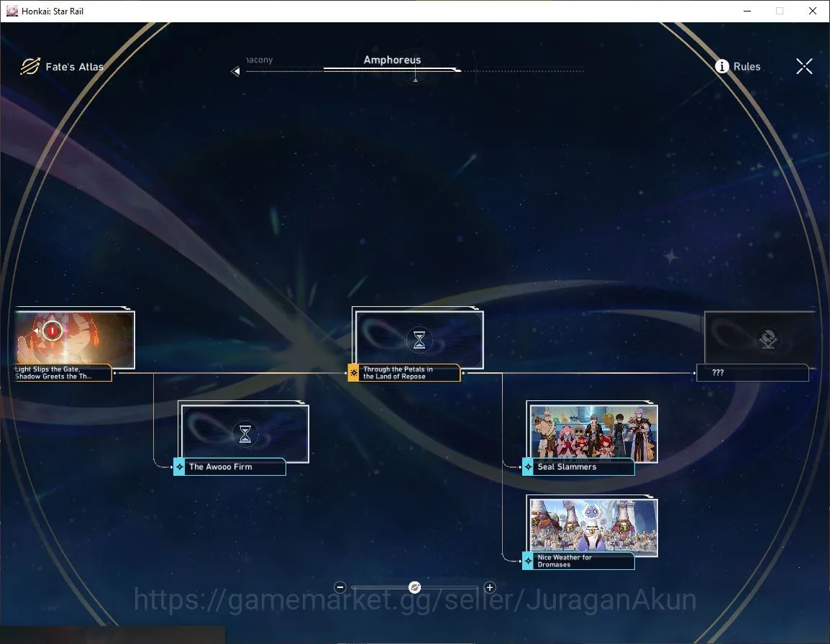Select Nice Weather for Dromases label
Viewport: 830px width, 644px height.
coord(584,561)
